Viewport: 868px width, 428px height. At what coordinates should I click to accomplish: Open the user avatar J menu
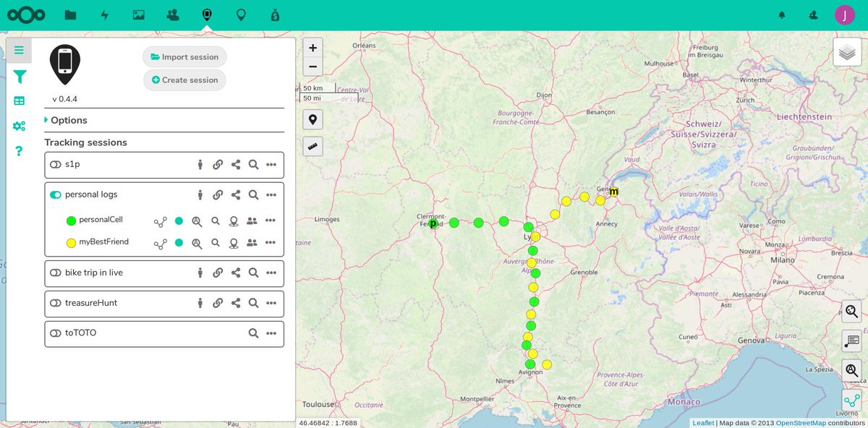[844, 14]
